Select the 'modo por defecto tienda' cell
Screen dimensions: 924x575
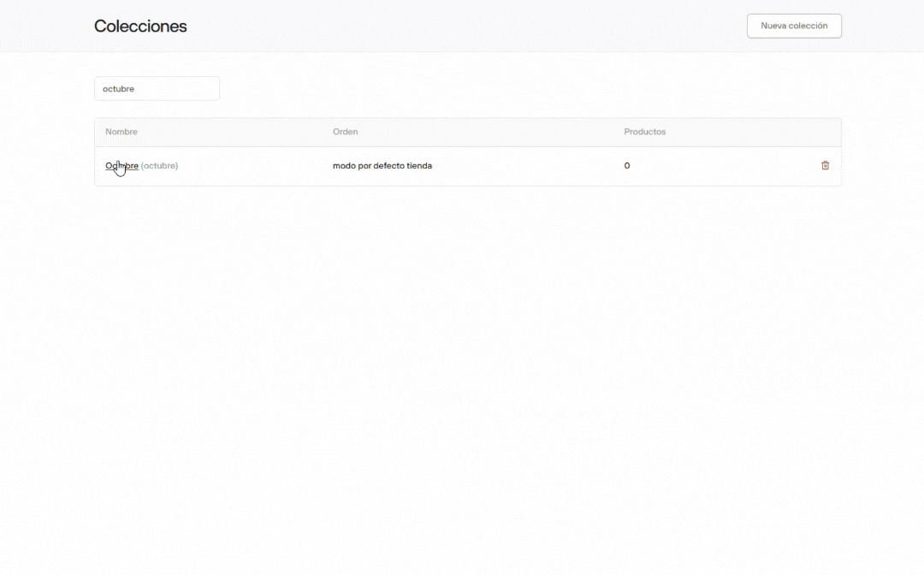coord(382,165)
